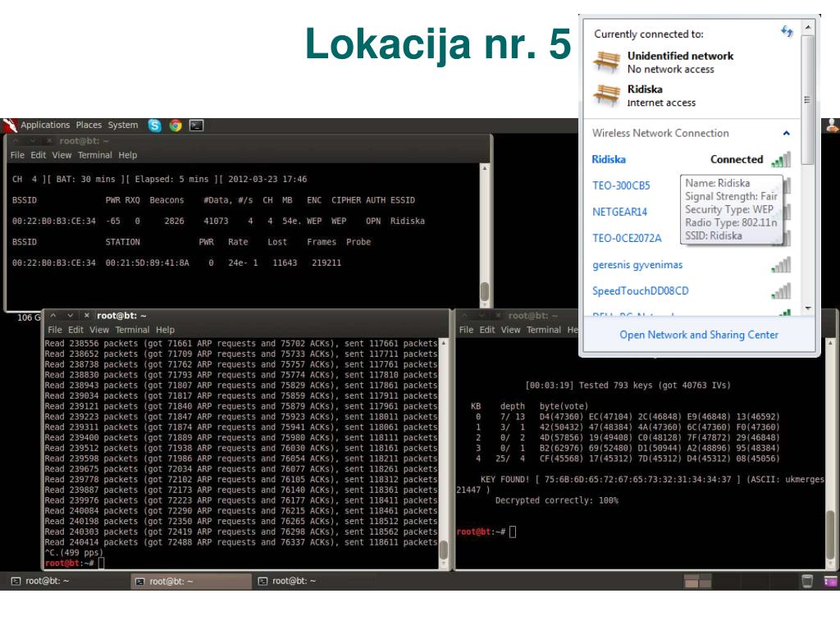Open Network and Sharing Center
The image size is (840, 630).
(699, 335)
